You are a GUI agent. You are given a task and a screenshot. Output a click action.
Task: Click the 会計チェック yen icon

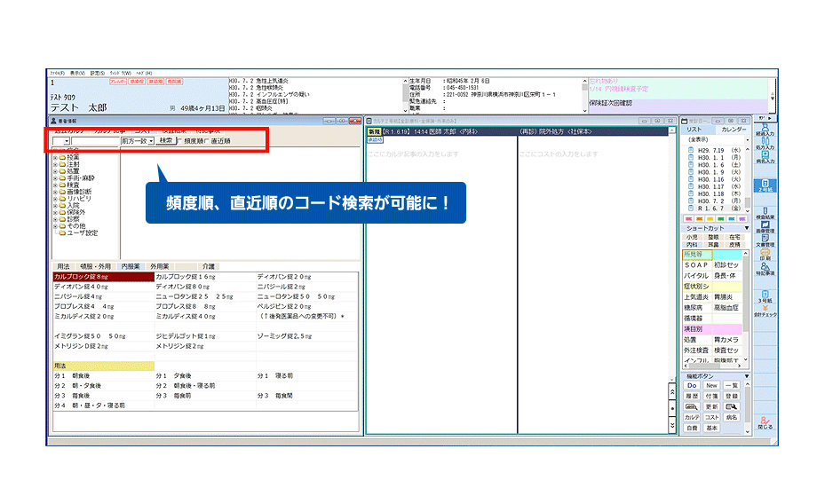765,311
